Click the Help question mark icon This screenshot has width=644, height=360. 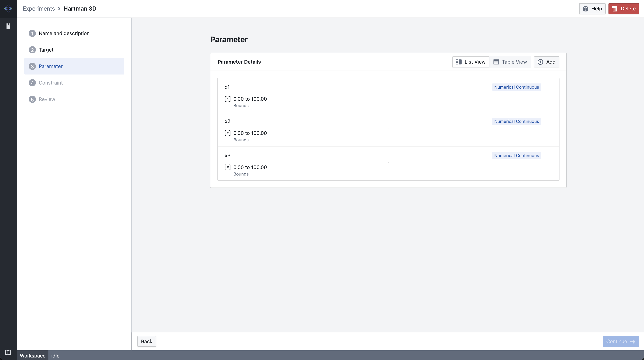click(x=586, y=8)
